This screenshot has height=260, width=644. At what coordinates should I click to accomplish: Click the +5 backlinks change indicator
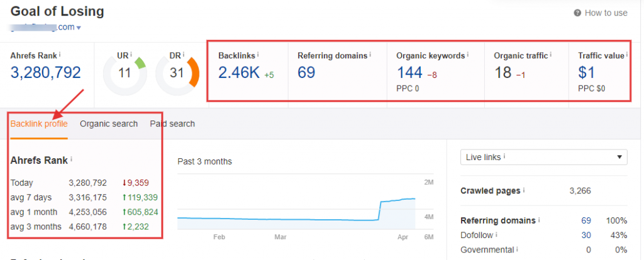[x=269, y=75]
